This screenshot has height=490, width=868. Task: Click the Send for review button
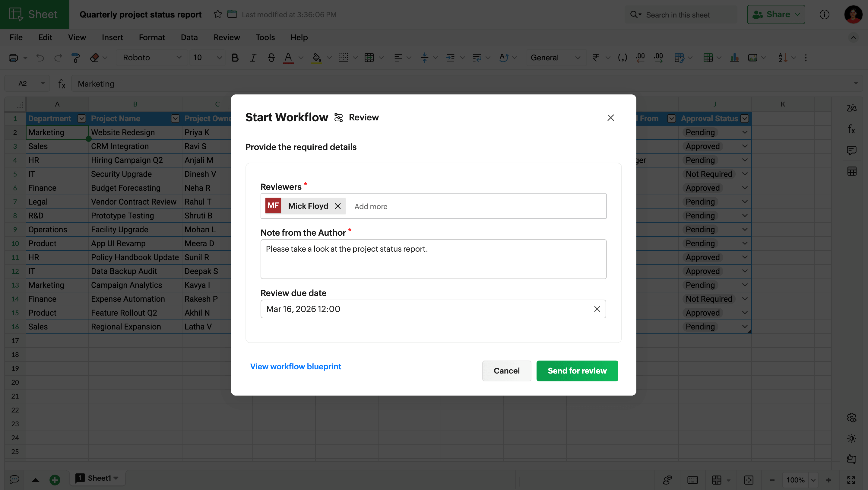(577, 371)
